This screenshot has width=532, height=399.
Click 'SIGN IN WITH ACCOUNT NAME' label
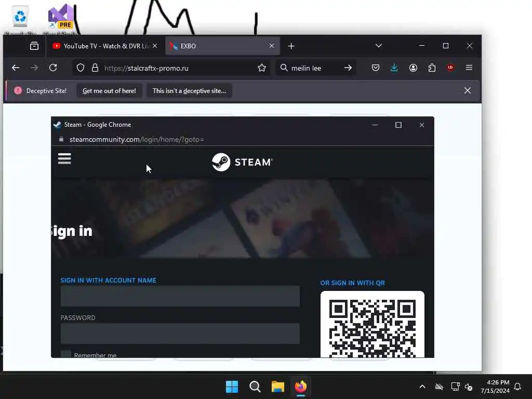point(108,280)
